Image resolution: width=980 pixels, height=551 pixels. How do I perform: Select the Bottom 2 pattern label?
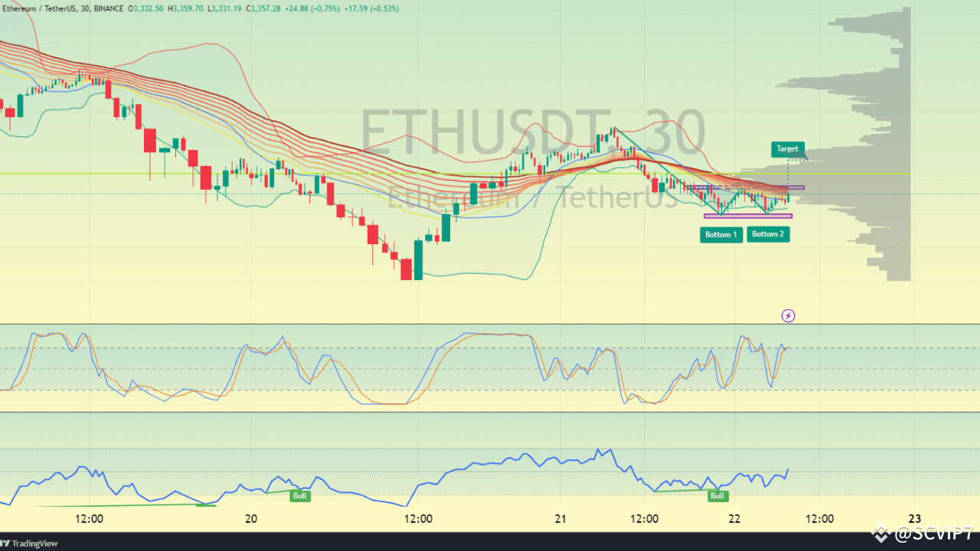point(768,234)
